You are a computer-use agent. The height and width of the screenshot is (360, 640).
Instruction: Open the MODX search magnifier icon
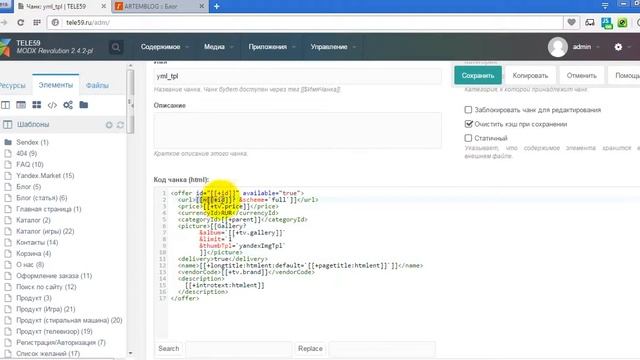tap(116, 47)
